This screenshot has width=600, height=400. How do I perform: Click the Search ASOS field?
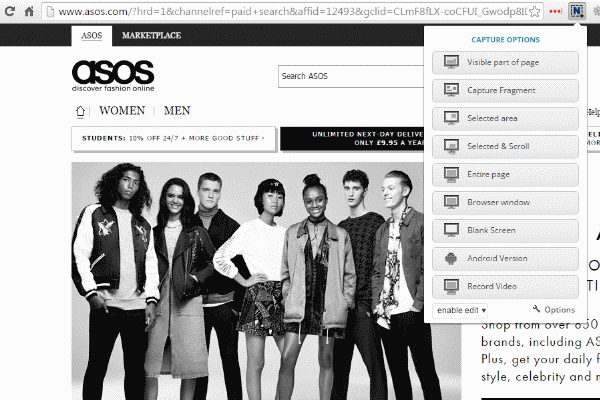pyautogui.click(x=351, y=76)
